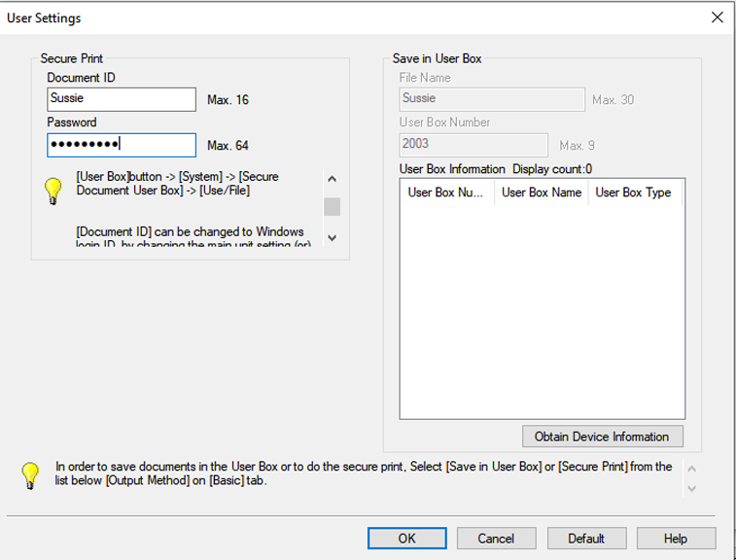Select the User Box Number field showing 2003

click(473, 145)
